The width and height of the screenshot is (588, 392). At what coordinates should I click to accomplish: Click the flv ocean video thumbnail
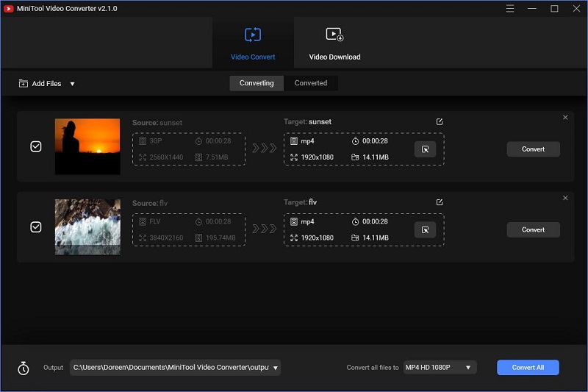point(87,227)
